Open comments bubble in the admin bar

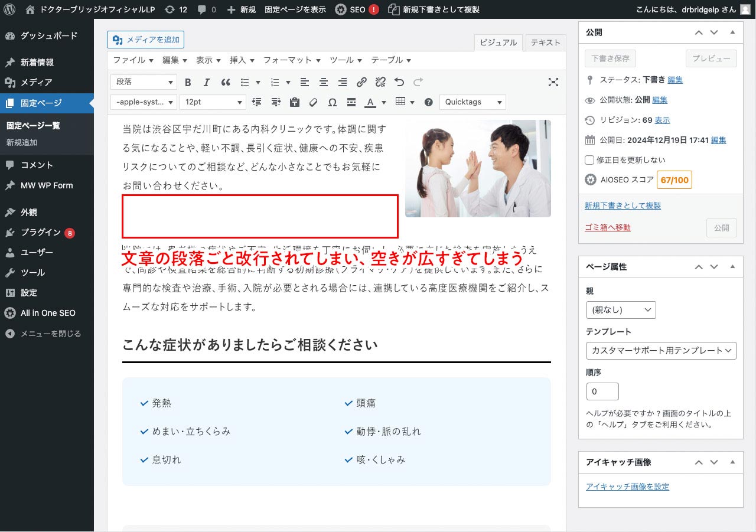point(207,9)
